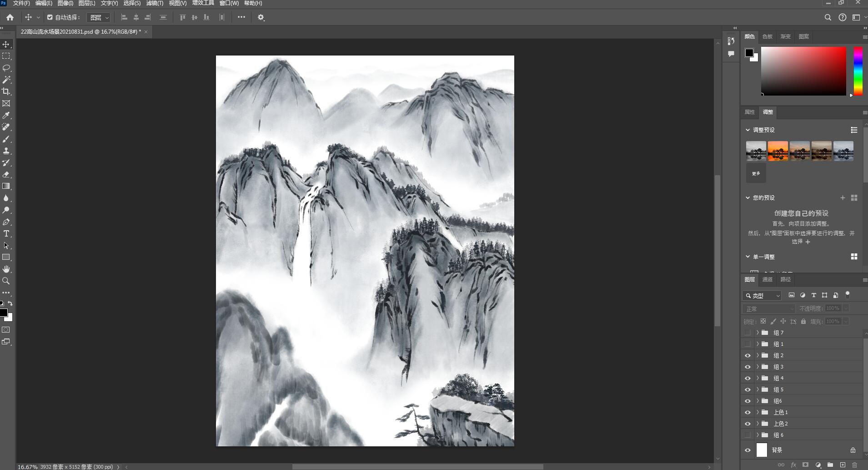
Task: Select the Crop tool
Action: click(x=6, y=91)
